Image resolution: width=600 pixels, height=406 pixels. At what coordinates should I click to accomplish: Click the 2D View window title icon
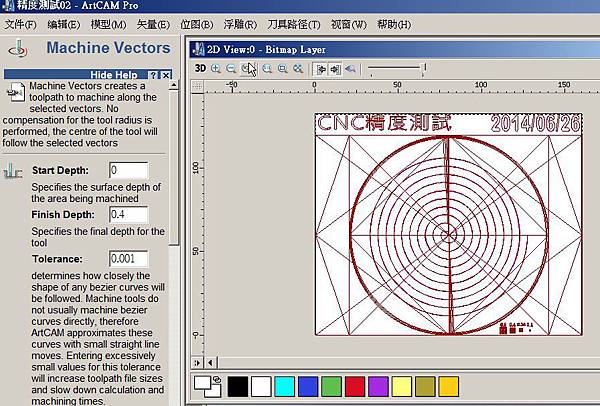tap(198, 50)
